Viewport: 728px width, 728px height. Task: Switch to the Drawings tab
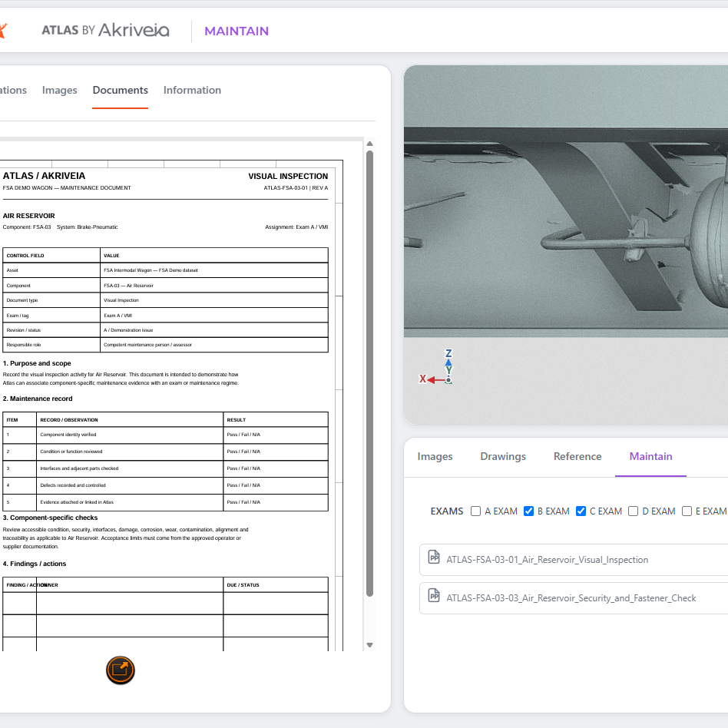pos(503,456)
